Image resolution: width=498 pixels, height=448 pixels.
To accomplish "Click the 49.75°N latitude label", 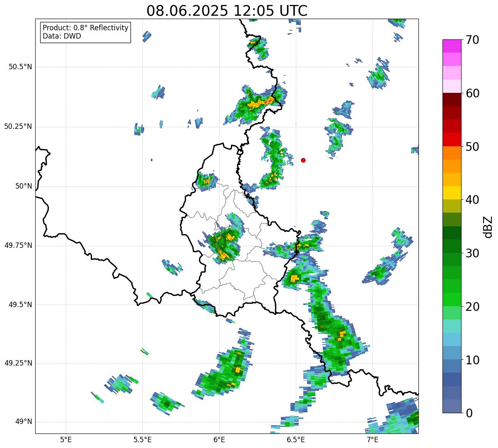I will click(18, 245).
